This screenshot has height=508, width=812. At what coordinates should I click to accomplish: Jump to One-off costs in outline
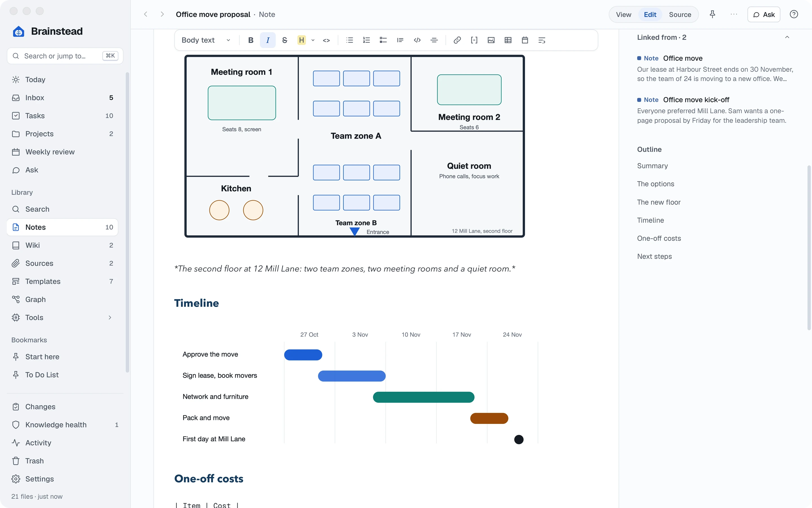point(659,238)
